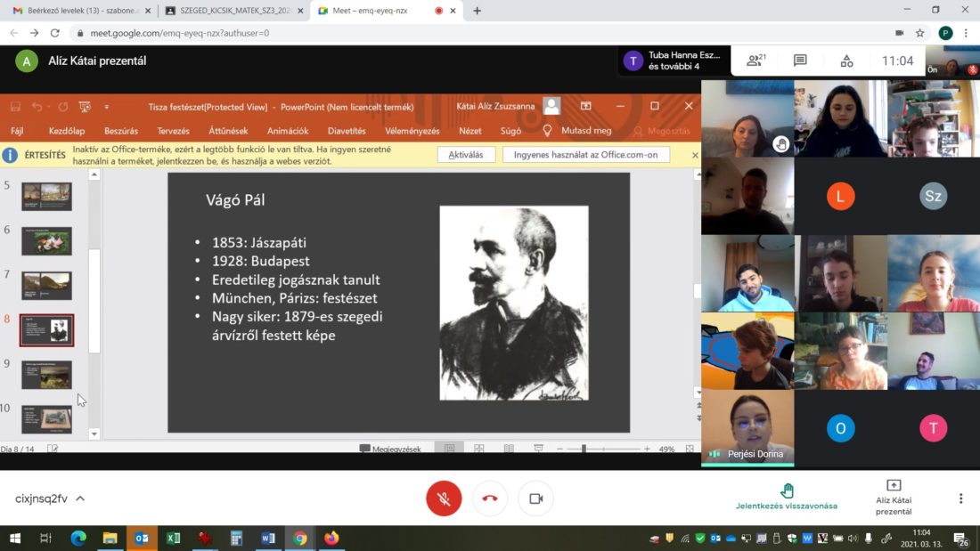980x551 pixels.
Task: Open the Meet chat panel
Action: [800, 61]
